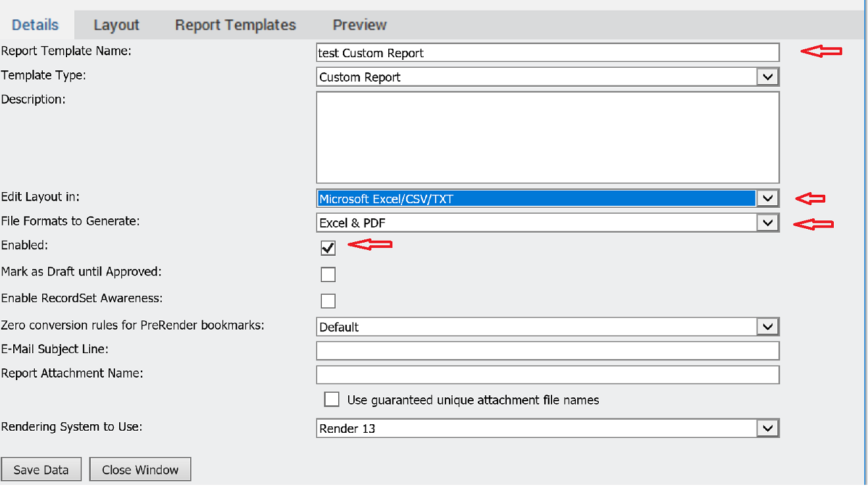This screenshot has width=868, height=492.
Task: Check Use guaranteed unique attachment file names
Action: pos(332,399)
